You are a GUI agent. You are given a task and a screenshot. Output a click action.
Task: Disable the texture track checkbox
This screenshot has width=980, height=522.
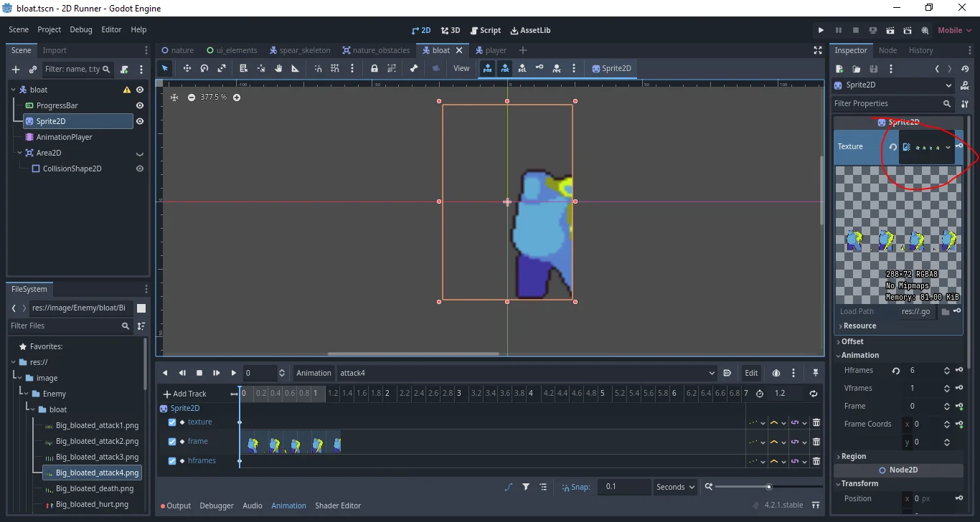[x=172, y=422]
